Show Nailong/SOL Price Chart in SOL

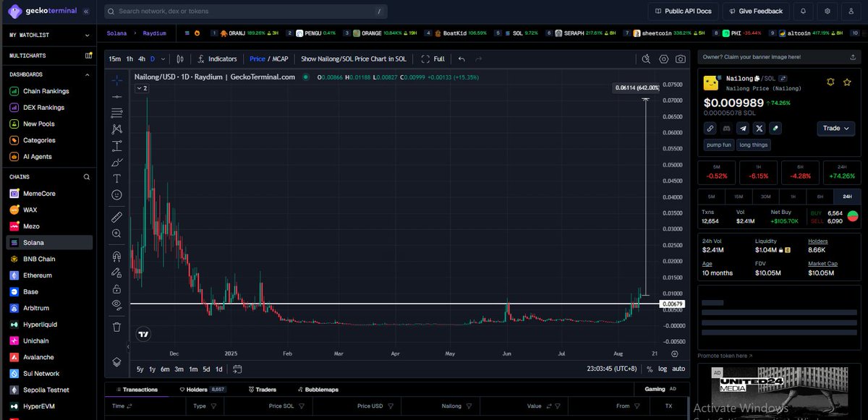354,59
